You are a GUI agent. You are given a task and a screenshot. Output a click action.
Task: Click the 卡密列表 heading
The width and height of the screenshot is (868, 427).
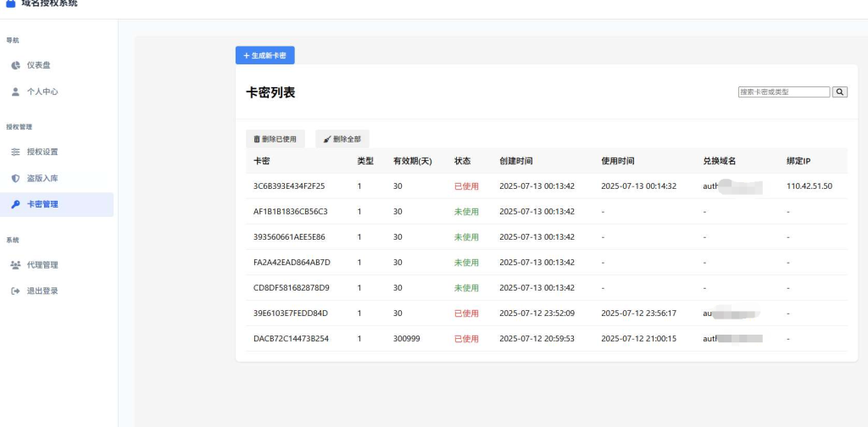tap(270, 92)
